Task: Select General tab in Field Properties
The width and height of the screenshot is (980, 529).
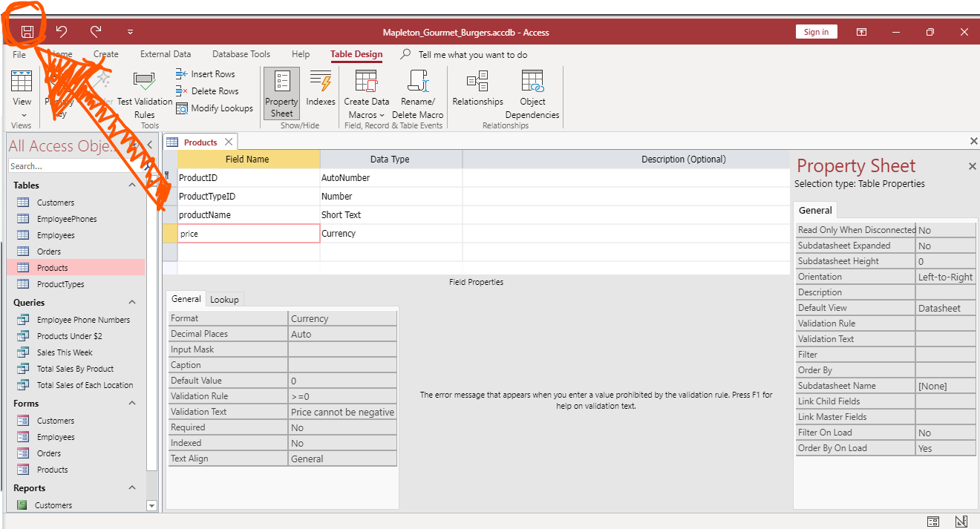Action: coord(186,299)
